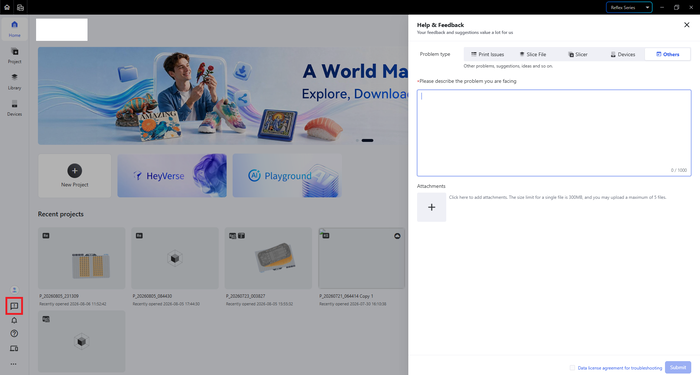700x375 pixels.
Task: Click the 'Problem type' label
Action: [x=435, y=54]
